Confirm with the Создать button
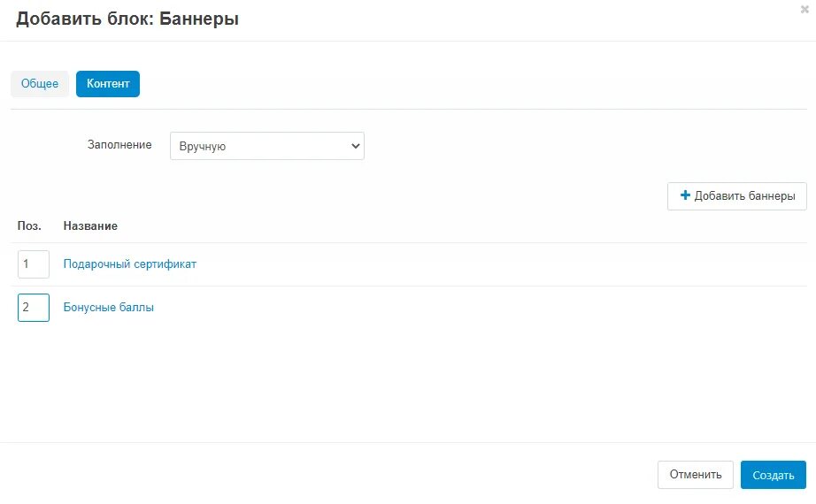Viewport: 816px width, 504px height. [x=774, y=474]
